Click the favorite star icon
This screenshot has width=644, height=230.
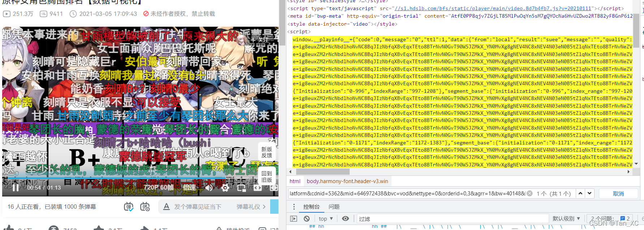pos(99,228)
